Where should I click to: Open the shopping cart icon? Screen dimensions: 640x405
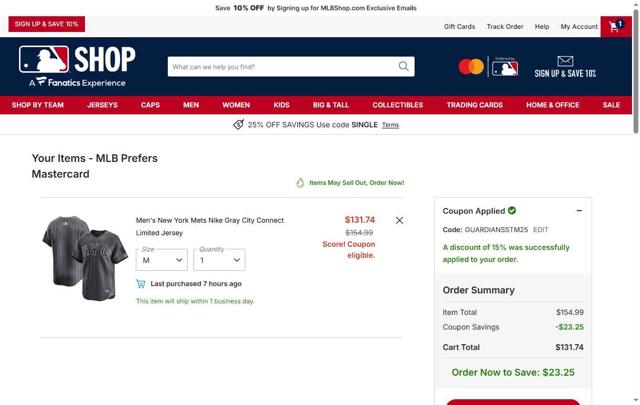616,27
